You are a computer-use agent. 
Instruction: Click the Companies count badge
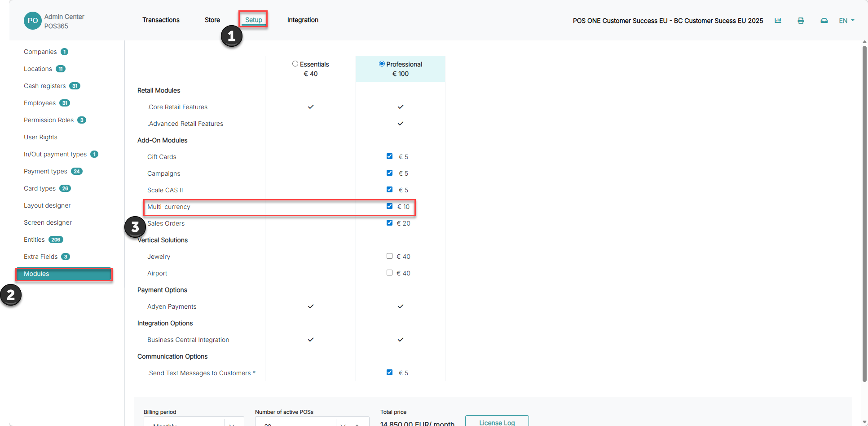tap(64, 52)
